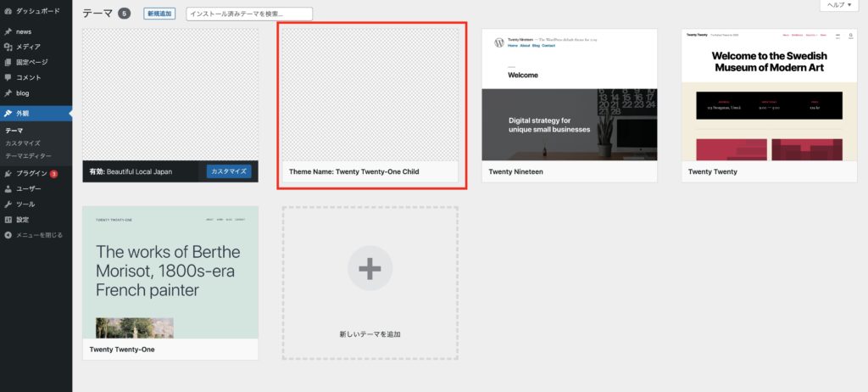The width and height of the screenshot is (868, 392).
Task: Click the comment bubble icon next to コメント
Action: click(8, 77)
